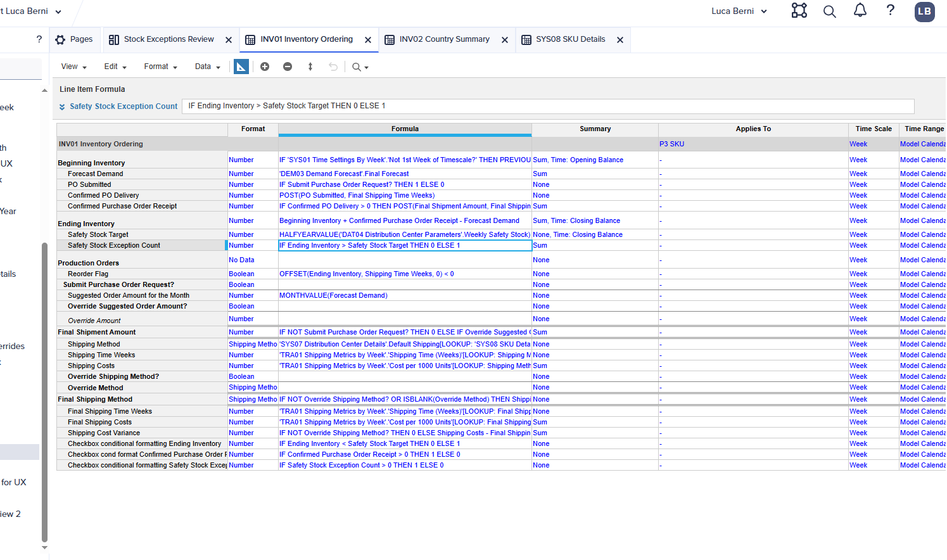
Task: Click the Sum, Time: Opening Balance cell
Action: pos(595,160)
